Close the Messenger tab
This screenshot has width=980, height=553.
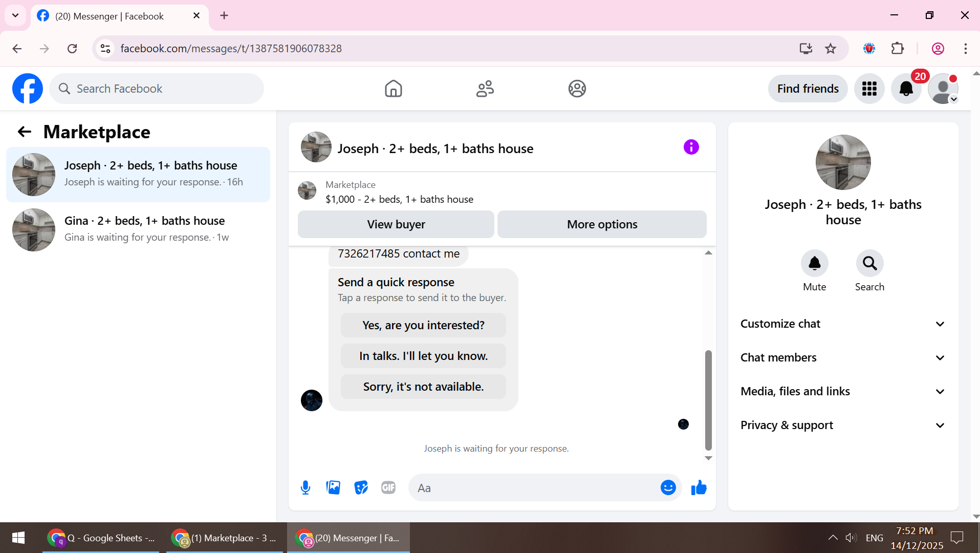point(197,16)
